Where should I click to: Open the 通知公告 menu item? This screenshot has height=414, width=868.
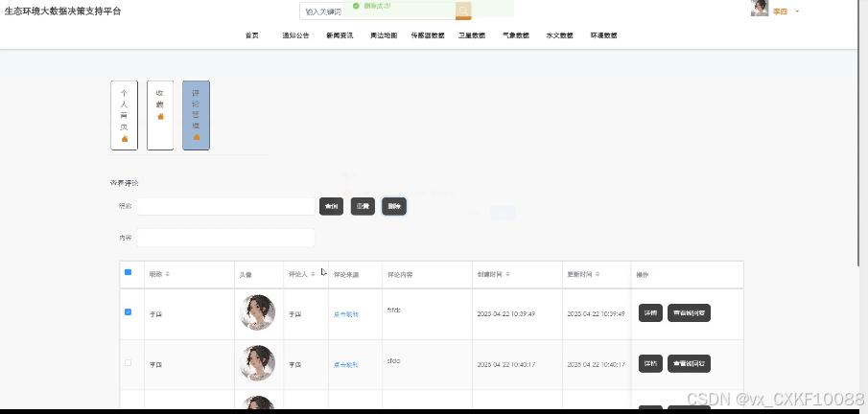295,35
